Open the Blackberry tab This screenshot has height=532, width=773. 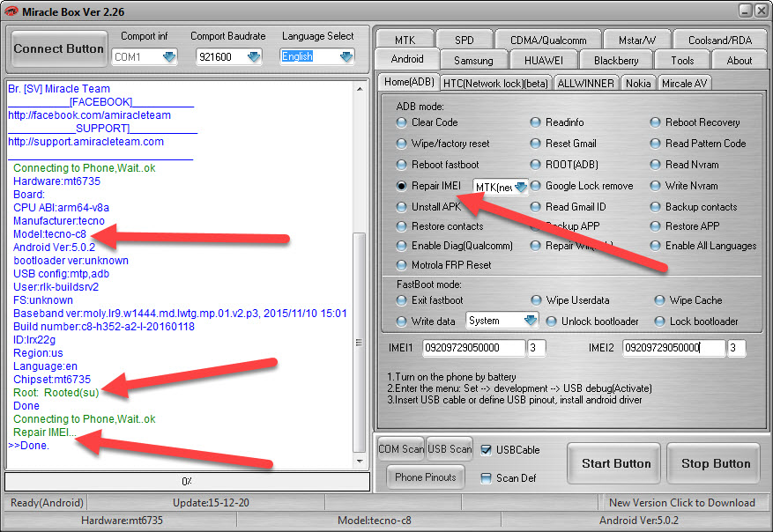click(x=616, y=60)
